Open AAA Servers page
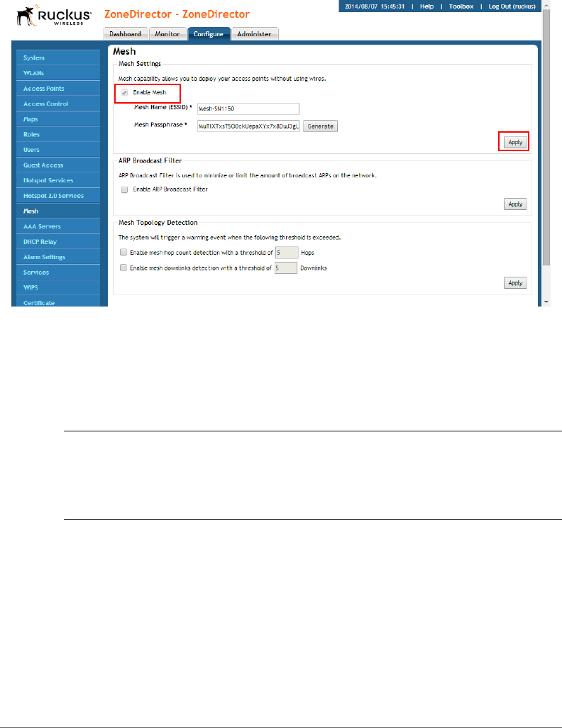The width and height of the screenshot is (562, 728). tap(58, 226)
